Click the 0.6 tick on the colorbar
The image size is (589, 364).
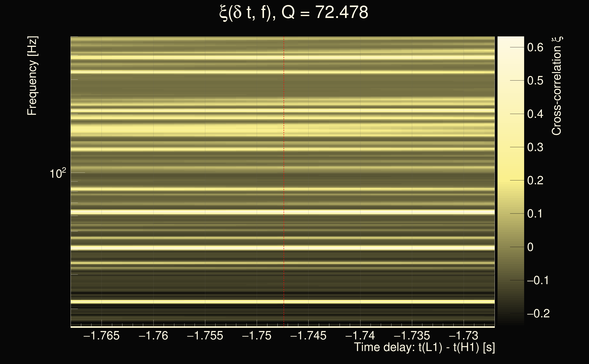(535, 47)
